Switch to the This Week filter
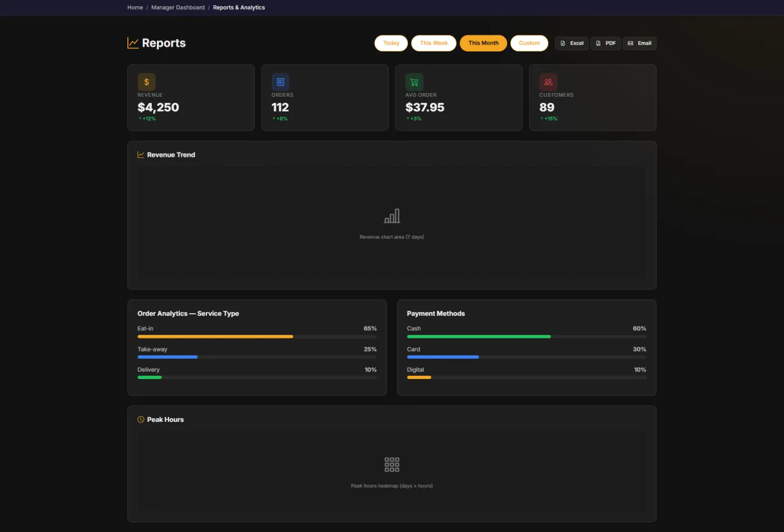The image size is (784, 532). pos(434,43)
